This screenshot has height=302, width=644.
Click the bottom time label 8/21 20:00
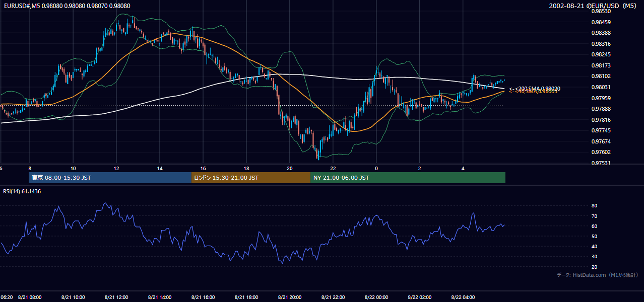290,297
